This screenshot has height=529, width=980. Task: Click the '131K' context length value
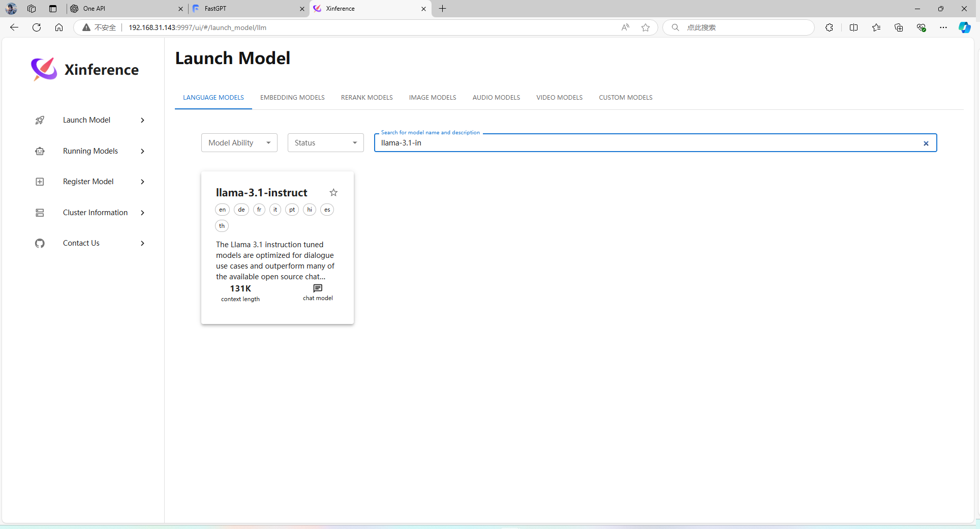(240, 288)
